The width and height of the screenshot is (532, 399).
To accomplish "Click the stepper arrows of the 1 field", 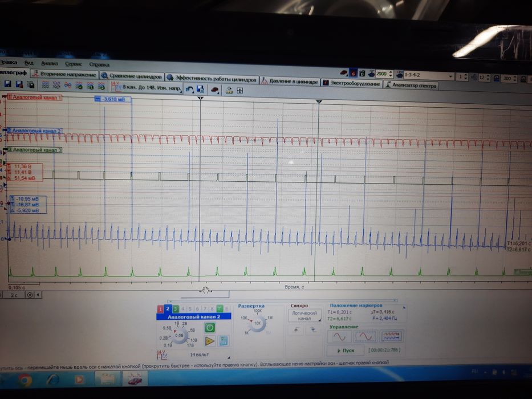I will click(x=465, y=77).
